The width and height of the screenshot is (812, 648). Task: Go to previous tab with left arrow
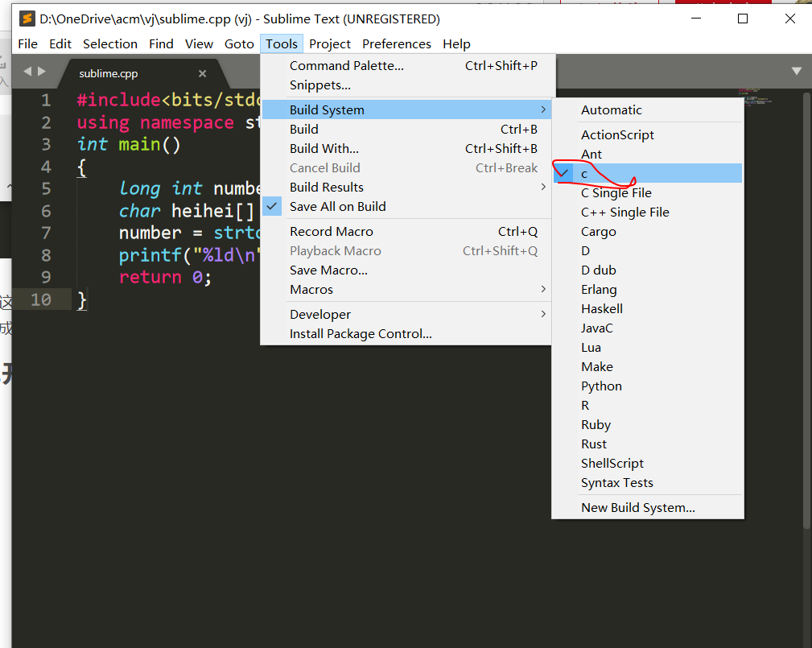(27, 72)
